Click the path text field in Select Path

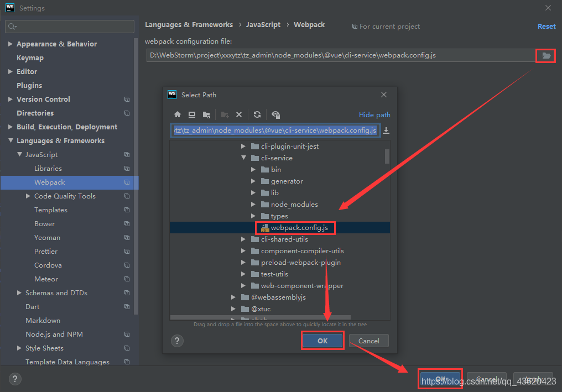pos(275,130)
